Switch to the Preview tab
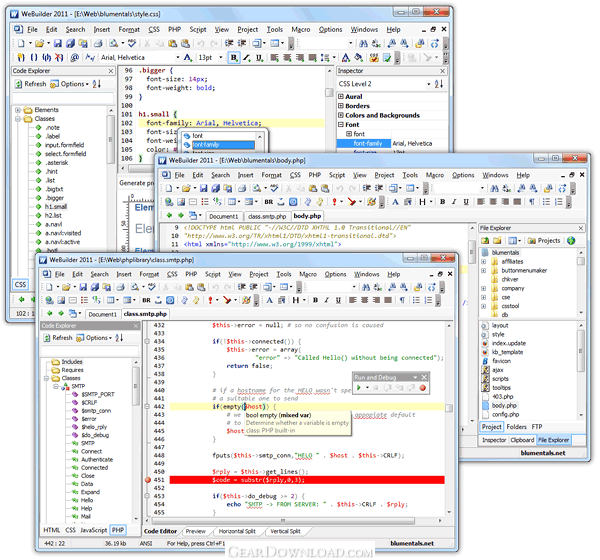Viewport: 600px width, 560px height. (196, 531)
